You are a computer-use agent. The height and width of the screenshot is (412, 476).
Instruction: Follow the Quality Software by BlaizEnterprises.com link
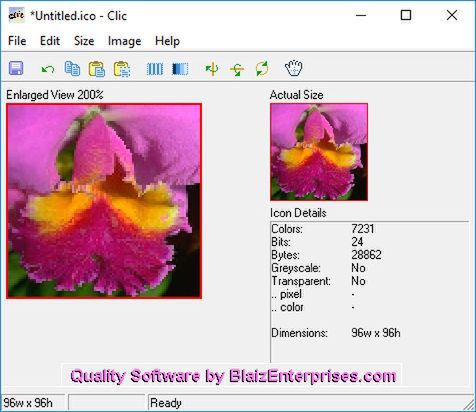233,376
